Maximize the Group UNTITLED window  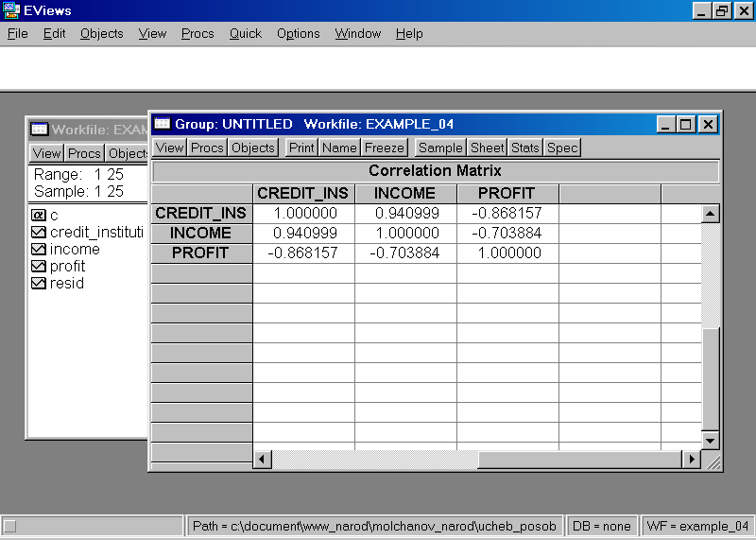point(686,125)
